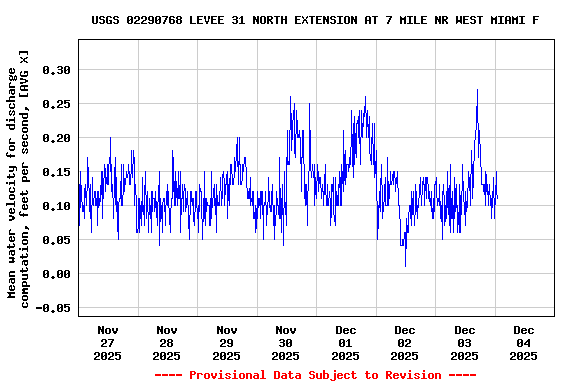Click the y-axis label 0.30
The image size is (576, 384).
tap(56, 70)
